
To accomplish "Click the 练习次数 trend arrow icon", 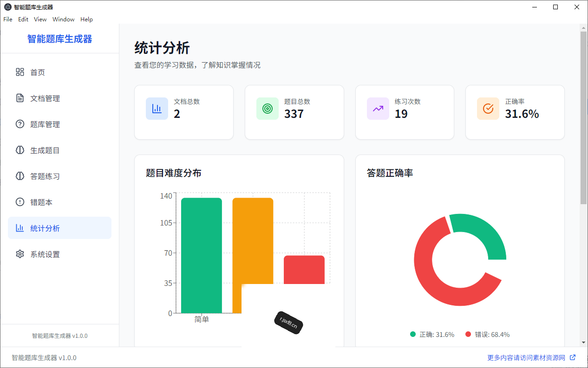I will pos(378,109).
